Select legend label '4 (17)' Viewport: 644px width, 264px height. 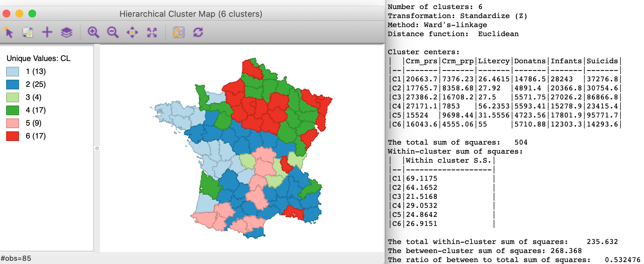[x=36, y=110]
